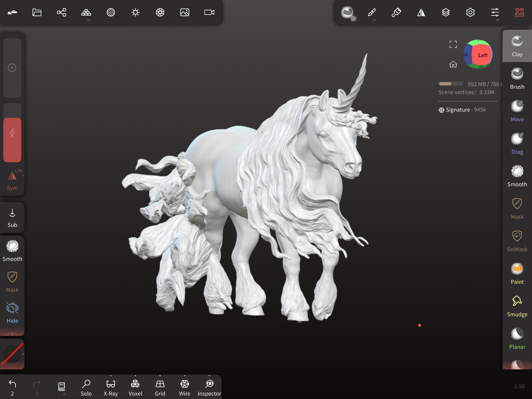Select the Clay sculpting tool
Image resolution: width=532 pixels, height=399 pixels.
click(x=517, y=46)
